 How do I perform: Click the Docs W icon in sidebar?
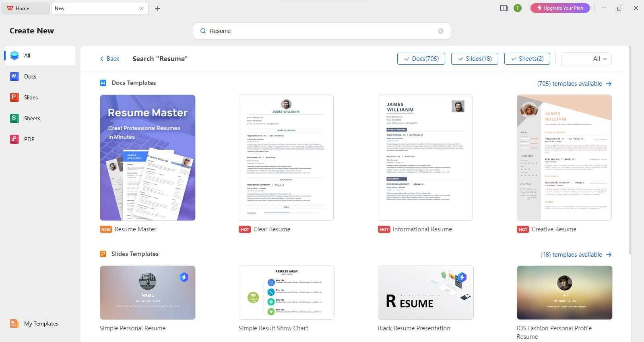14,76
